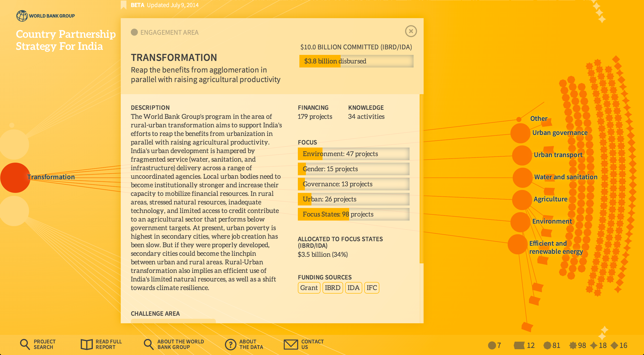
Task: Click the 34 activities knowledge value
Action: pos(366,117)
